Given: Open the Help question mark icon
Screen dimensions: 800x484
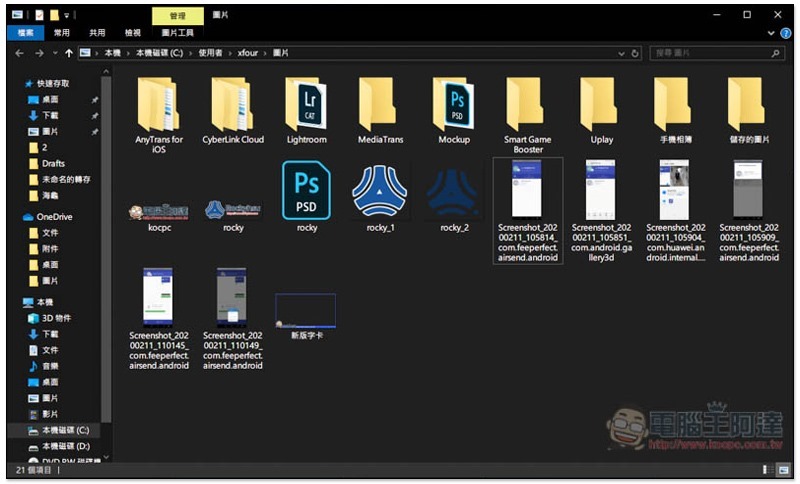Looking at the screenshot, I should click(785, 33).
